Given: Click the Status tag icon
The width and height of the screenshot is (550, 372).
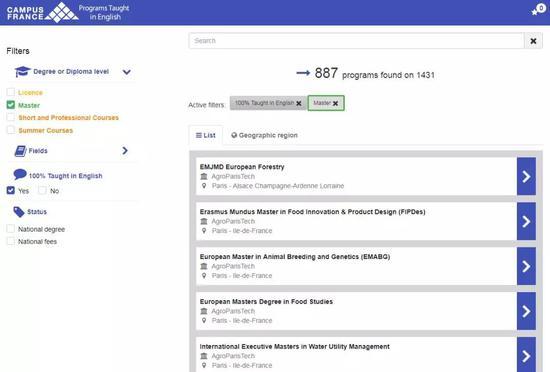Looking at the screenshot, I should click(x=19, y=212).
